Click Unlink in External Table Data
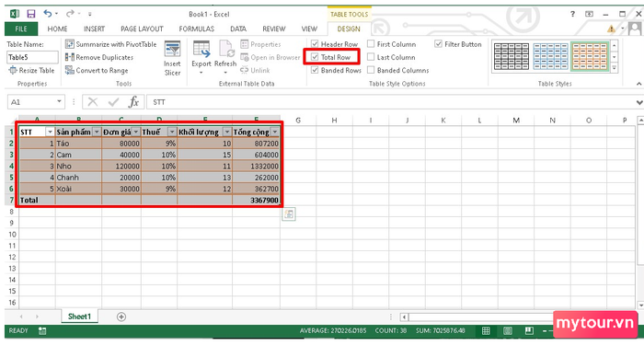 (255, 70)
